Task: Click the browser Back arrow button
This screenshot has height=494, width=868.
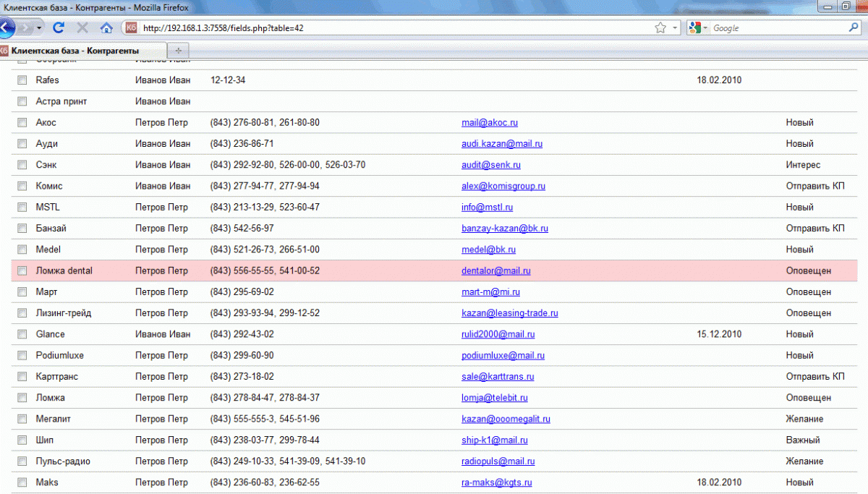Action: (6, 27)
